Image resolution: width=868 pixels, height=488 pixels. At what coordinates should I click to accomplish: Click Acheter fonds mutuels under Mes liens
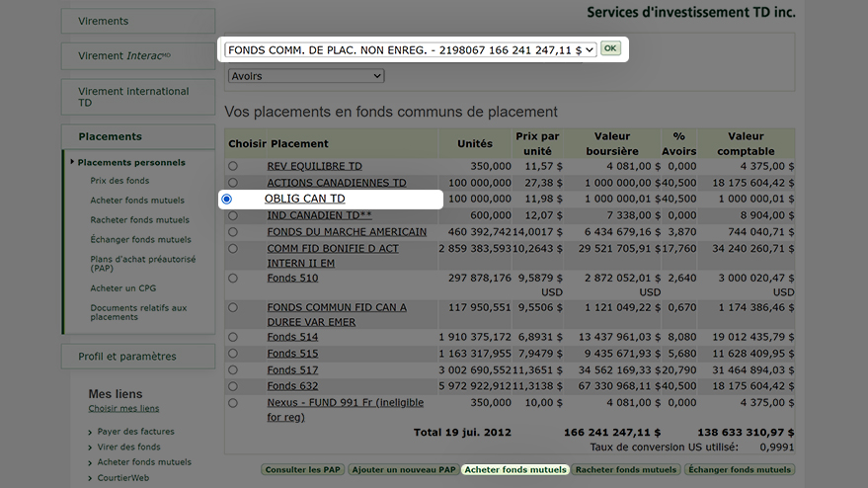pyautogui.click(x=144, y=462)
